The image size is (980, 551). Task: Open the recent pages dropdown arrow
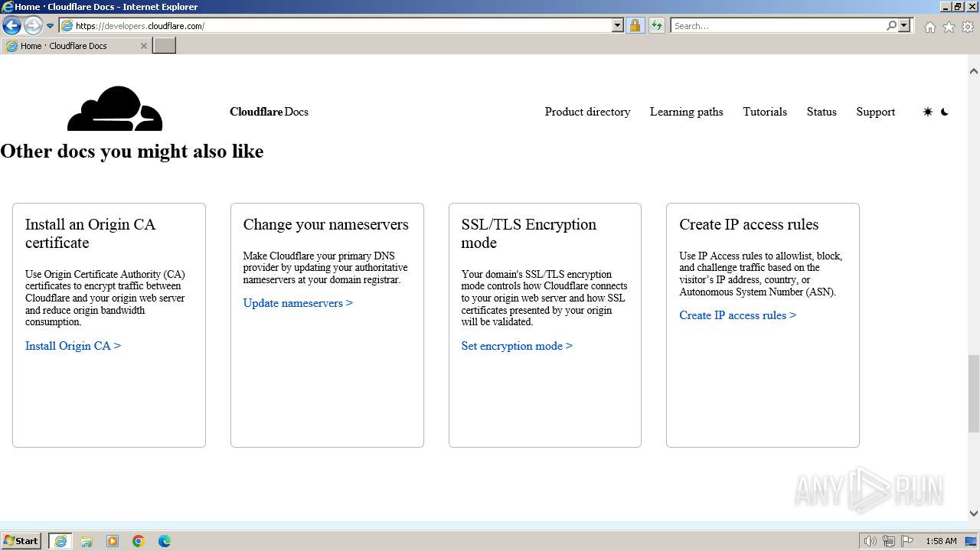tap(50, 26)
